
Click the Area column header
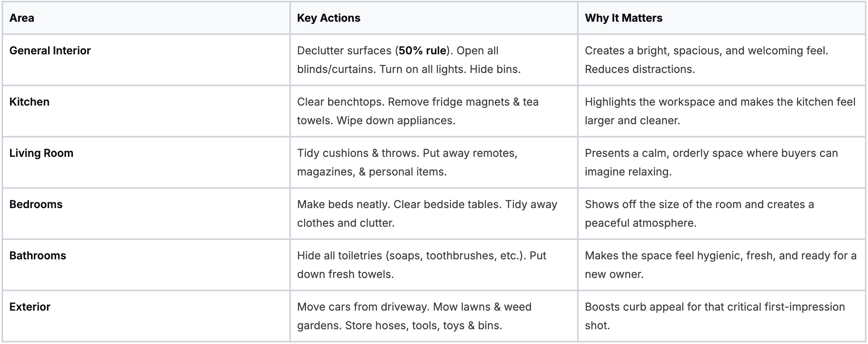[22, 18]
